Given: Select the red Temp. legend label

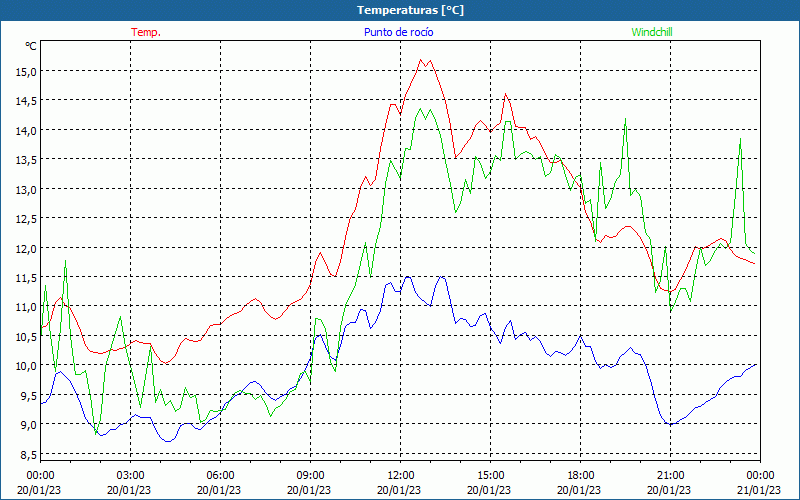Looking at the screenshot, I should [x=146, y=32].
